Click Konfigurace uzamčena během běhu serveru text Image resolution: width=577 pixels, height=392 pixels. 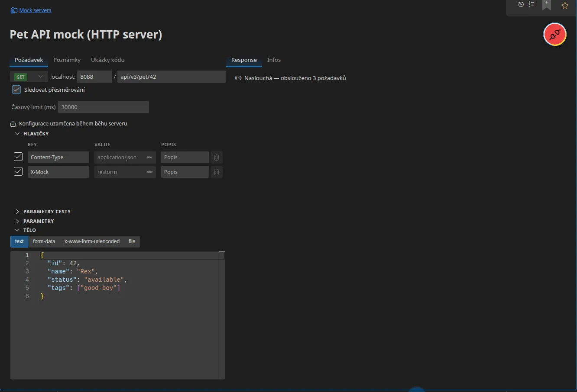pyautogui.click(x=73, y=124)
